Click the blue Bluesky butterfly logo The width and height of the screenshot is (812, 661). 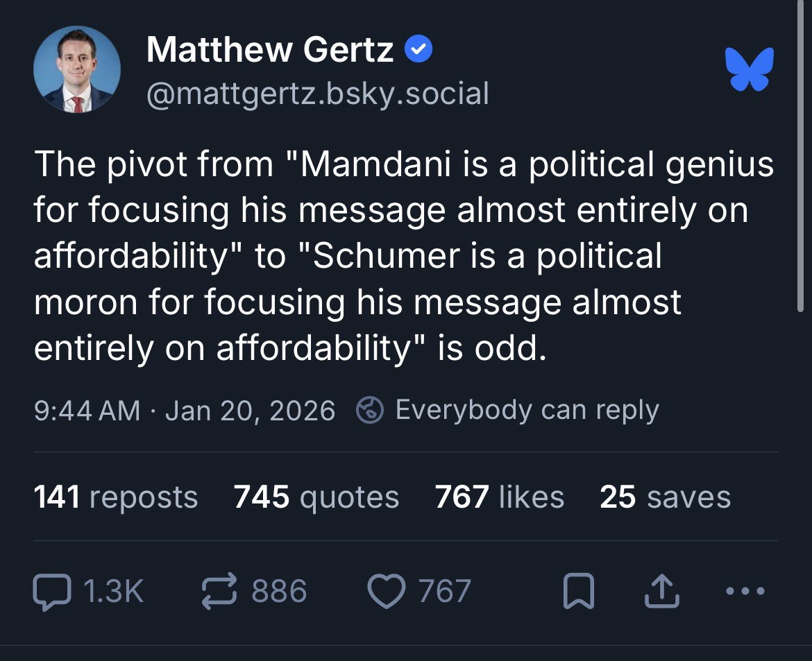749,69
